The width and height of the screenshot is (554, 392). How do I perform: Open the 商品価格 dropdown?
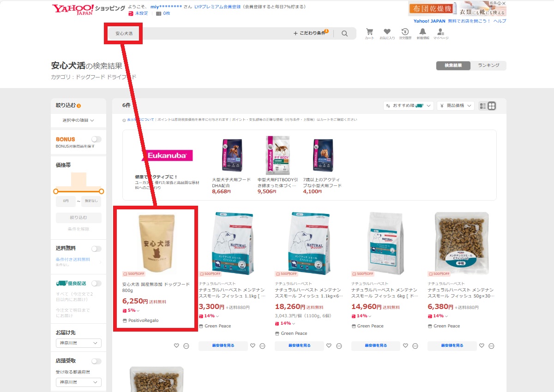(455, 106)
